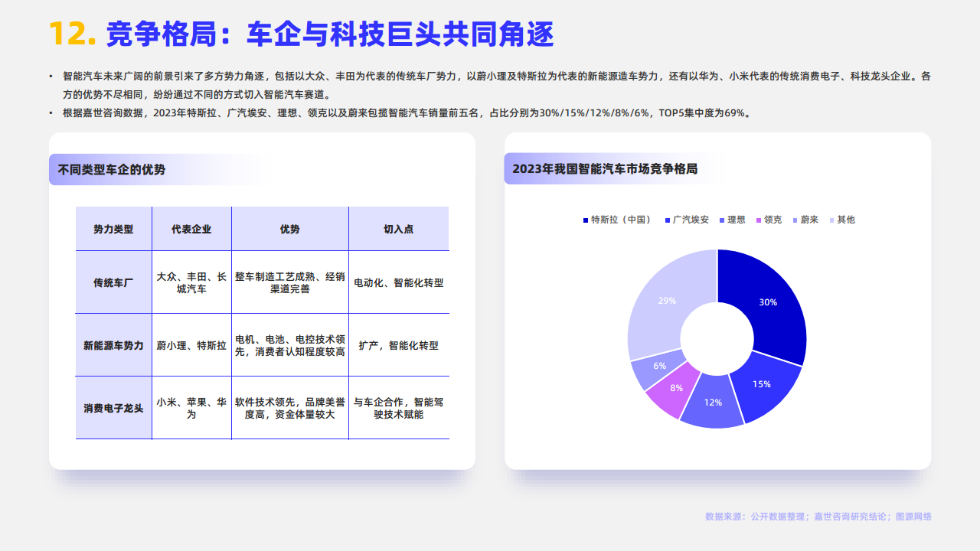The image size is (980, 551).
Task: Click the slide number 12.
Action: tap(73, 34)
